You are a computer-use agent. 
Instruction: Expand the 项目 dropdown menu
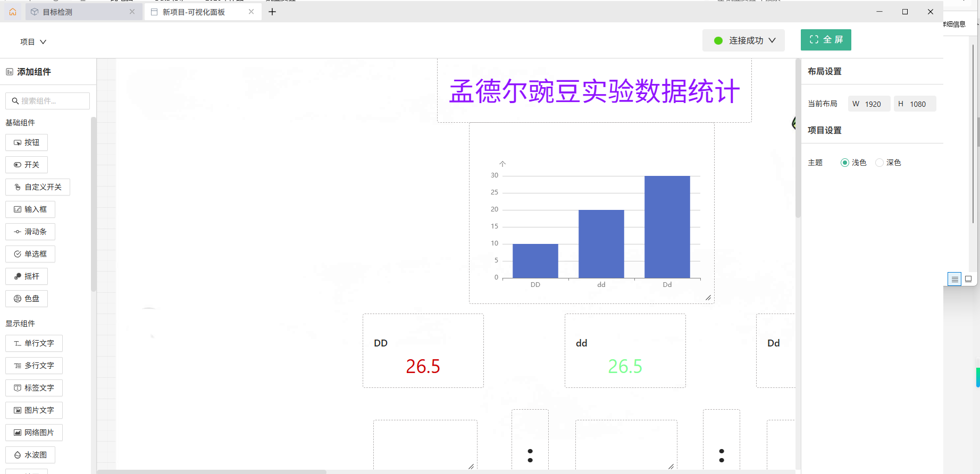(x=33, y=42)
